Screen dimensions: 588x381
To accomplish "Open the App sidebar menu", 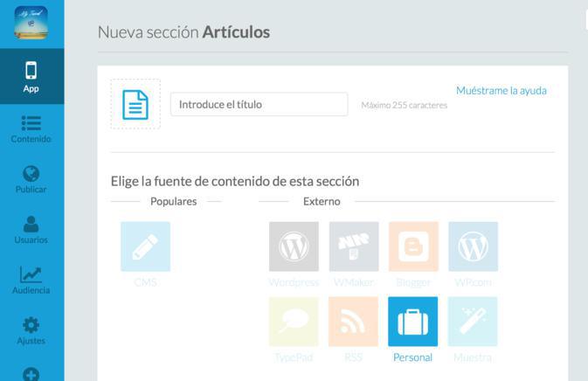I will point(31,77).
